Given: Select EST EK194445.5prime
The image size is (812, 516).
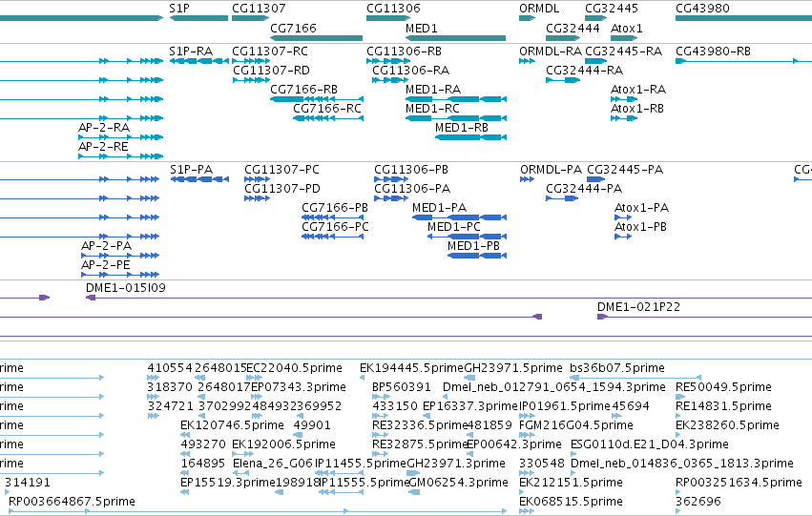Looking at the screenshot, I should click(411, 368).
